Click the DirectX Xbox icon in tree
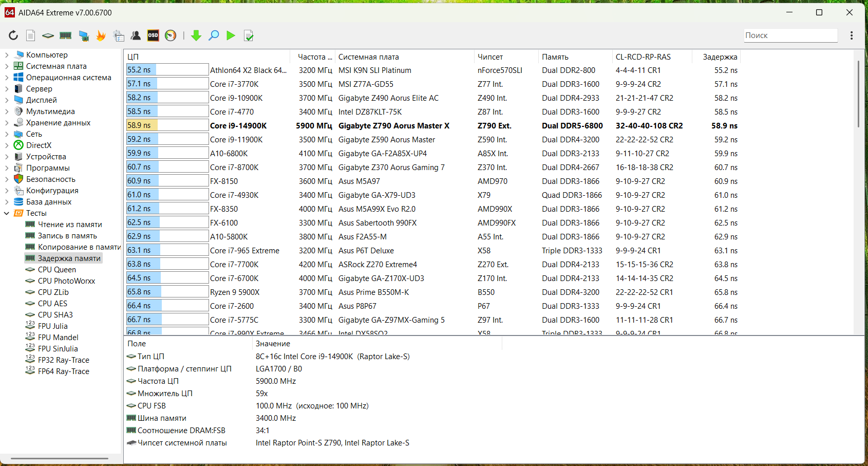Image resolution: width=868 pixels, height=466 pixels. [18, 145]
